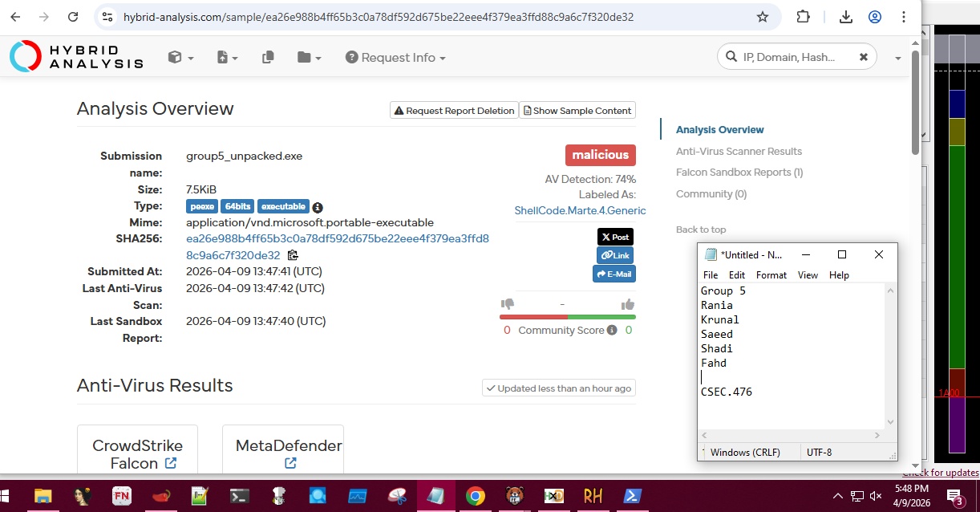The image size is (980, 512).
Task: Click the info icon next to executable tag
Action: [x=318, y=207]
